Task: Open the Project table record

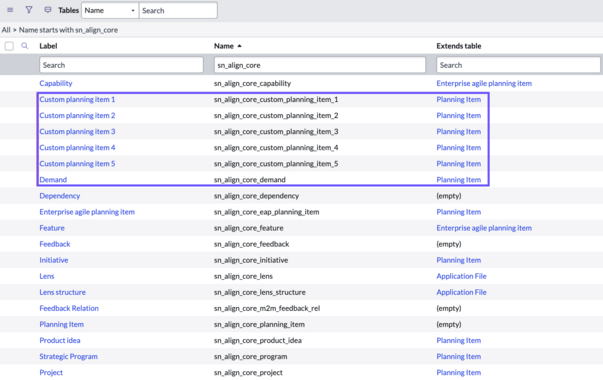Action: tap(51, 373)
